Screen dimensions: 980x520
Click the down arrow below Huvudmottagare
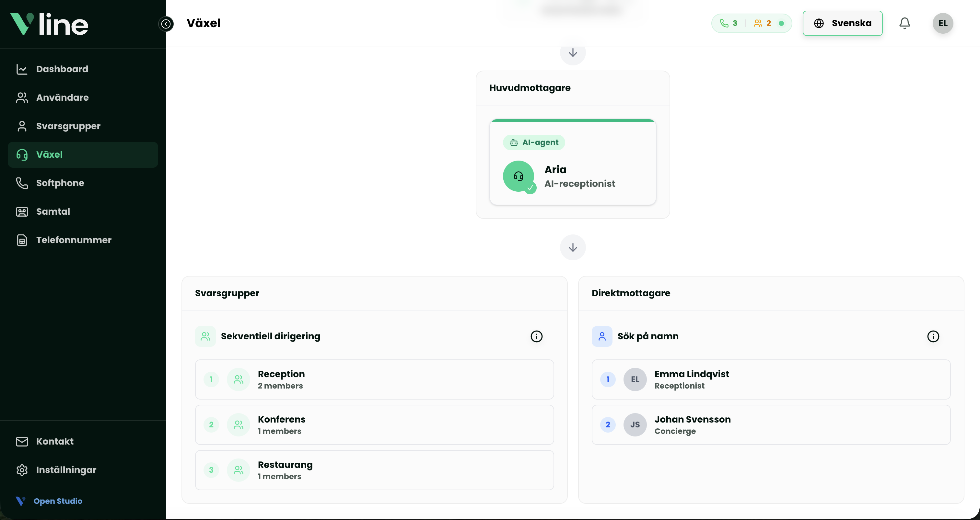(573, 247)
